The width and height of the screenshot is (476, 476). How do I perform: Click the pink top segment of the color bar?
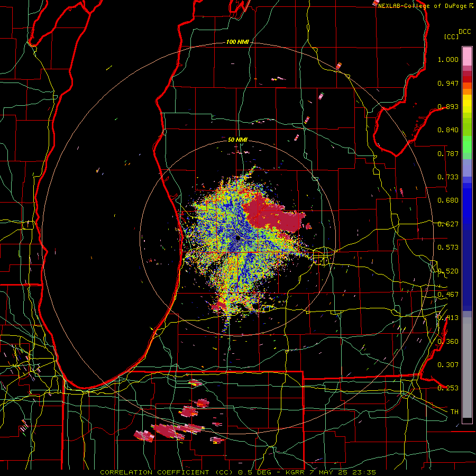pyautogui.click(x=467, y=57)
